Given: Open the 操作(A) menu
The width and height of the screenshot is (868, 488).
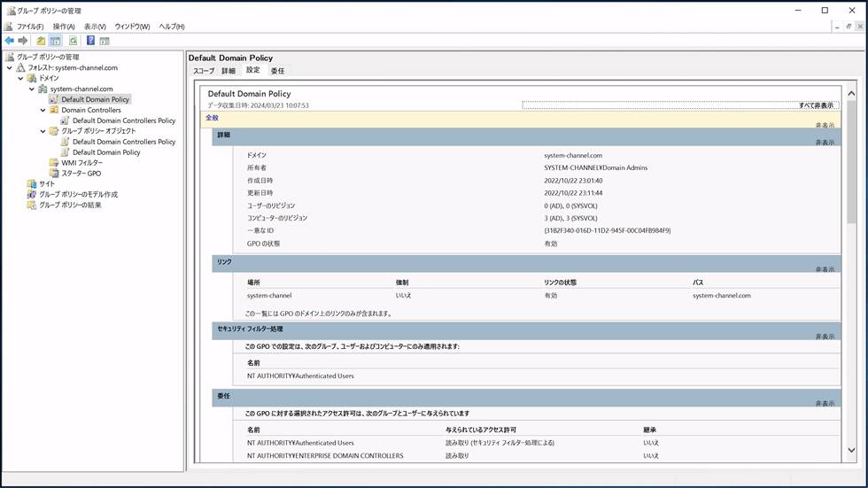Looking at the screenshot, I should click(x=64, y=27).
